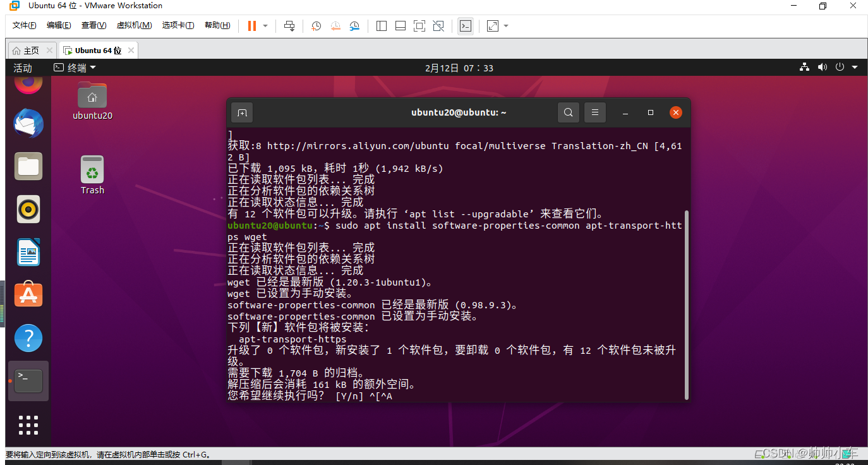Click the terminal search button
Viewport: 868px width, 465px height.
569,112
